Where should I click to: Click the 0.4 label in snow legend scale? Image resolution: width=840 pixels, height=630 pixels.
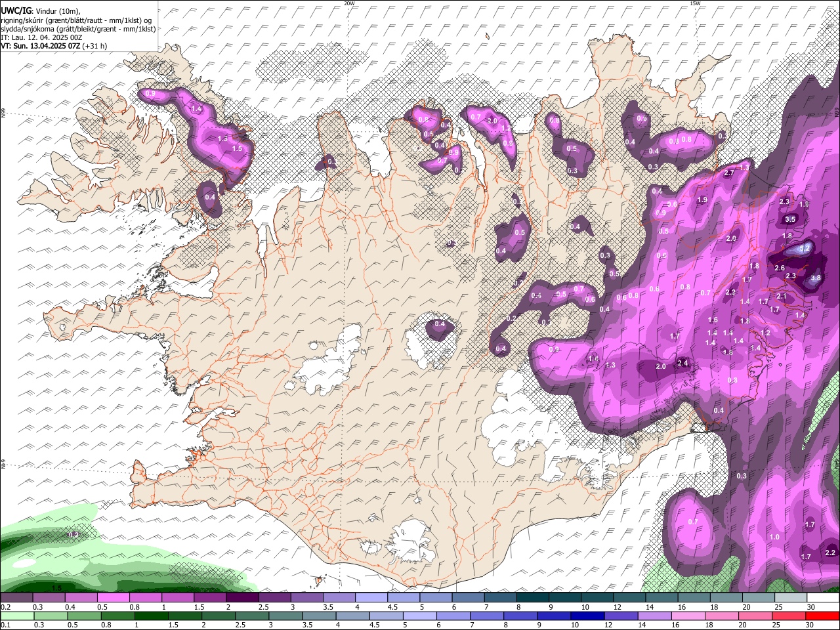click(70, 607)
